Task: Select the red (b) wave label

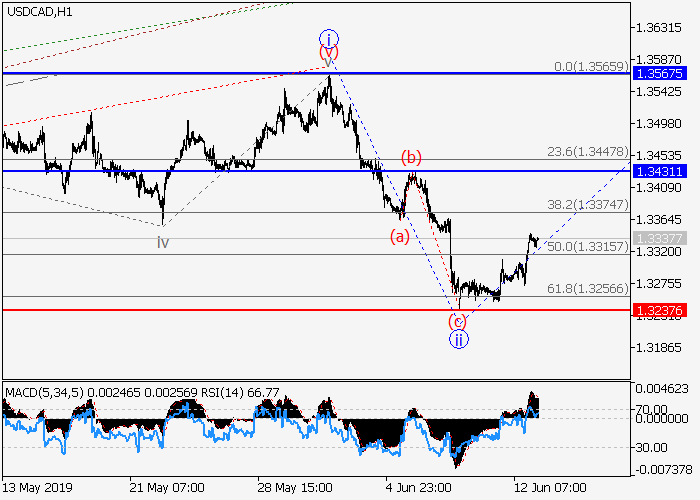Action: pyautogui.click(x=411, y=156)
